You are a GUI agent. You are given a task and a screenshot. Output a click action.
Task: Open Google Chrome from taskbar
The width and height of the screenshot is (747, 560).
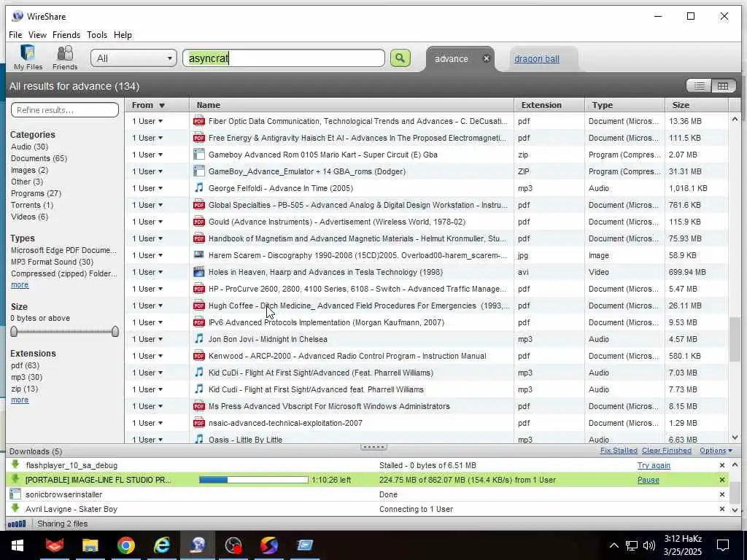[x=126, y=545]
